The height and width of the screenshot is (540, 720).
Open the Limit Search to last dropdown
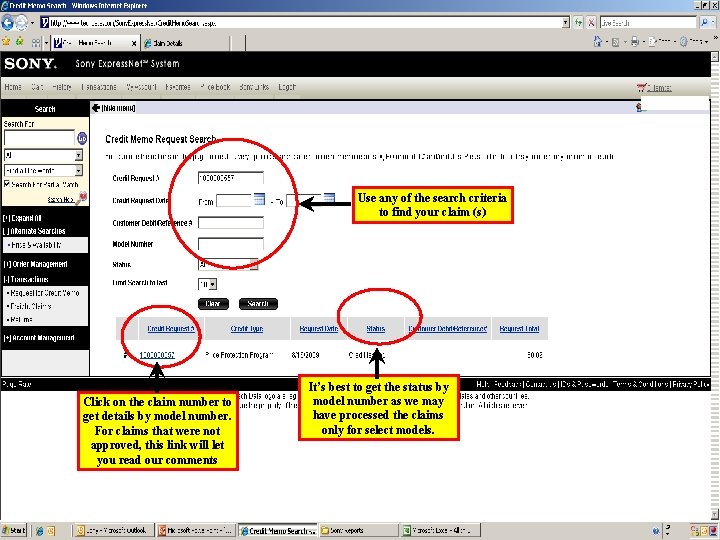212,284
